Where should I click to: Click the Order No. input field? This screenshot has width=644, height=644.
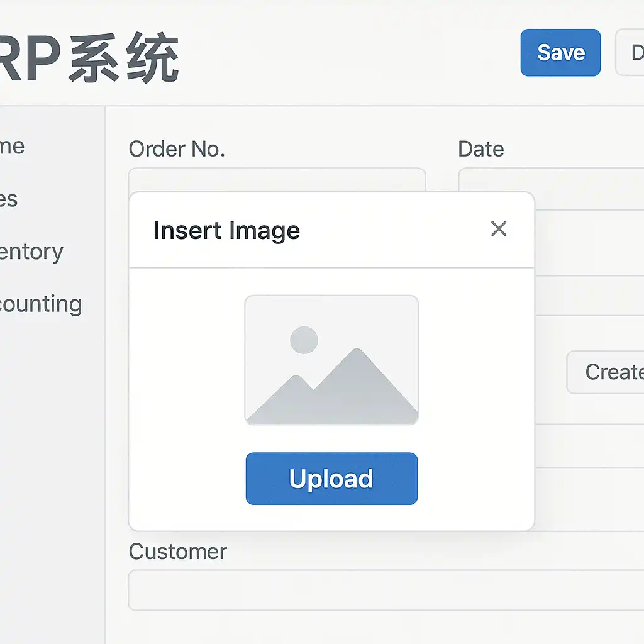[277, 180]
